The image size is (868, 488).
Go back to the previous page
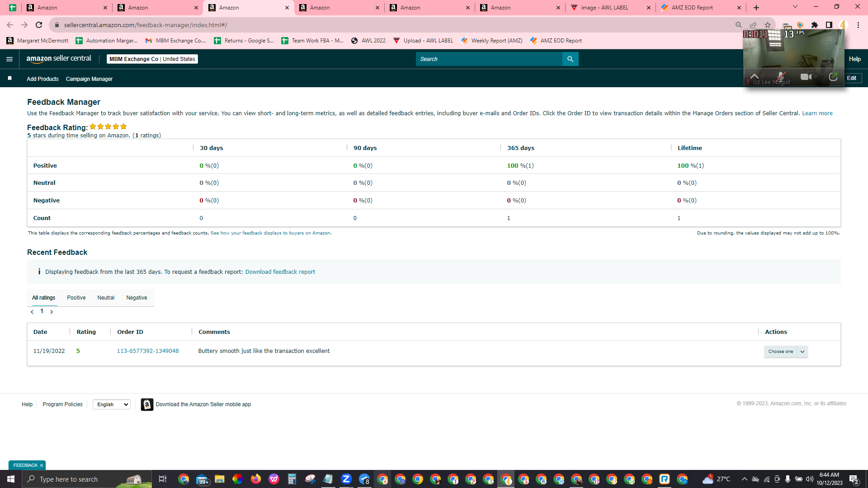(x=10, y=25)
